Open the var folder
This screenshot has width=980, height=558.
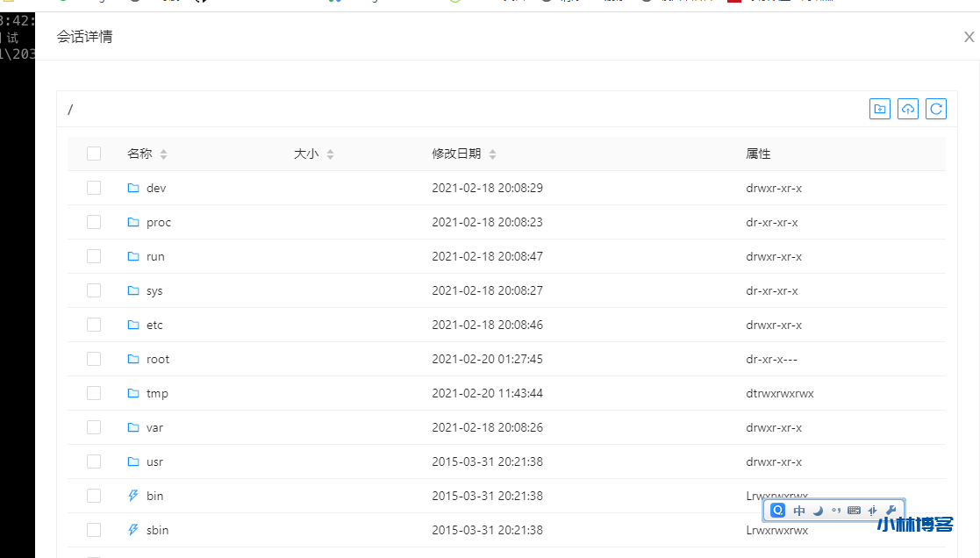coord(154,427)
